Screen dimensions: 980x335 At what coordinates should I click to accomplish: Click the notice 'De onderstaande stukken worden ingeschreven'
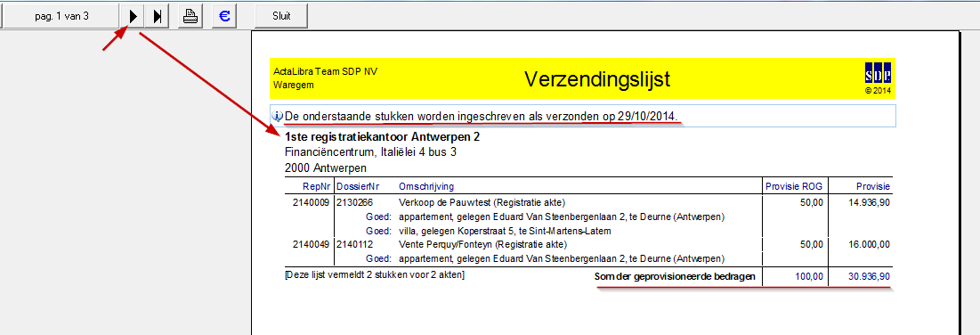point(482,117)
